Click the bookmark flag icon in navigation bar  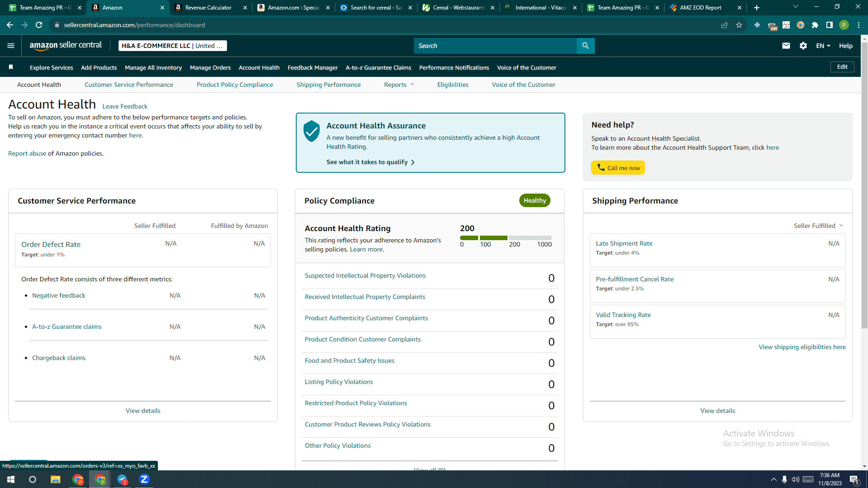[x=11, y=67]
